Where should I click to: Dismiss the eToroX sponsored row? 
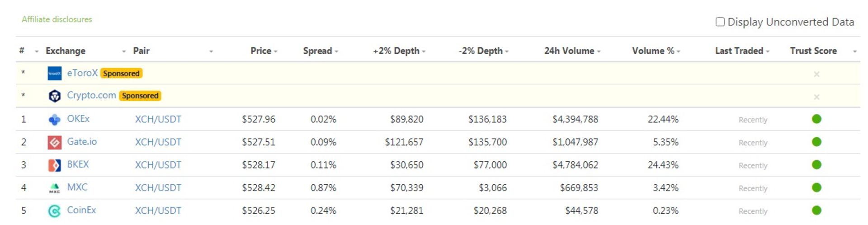coord(816,74)
